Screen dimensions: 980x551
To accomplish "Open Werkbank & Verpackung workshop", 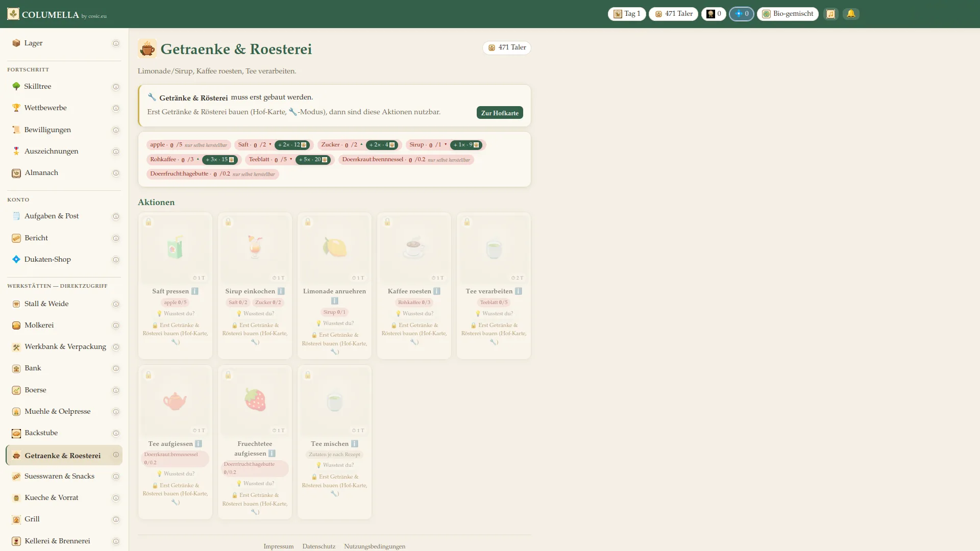I will tap(64, 347).
